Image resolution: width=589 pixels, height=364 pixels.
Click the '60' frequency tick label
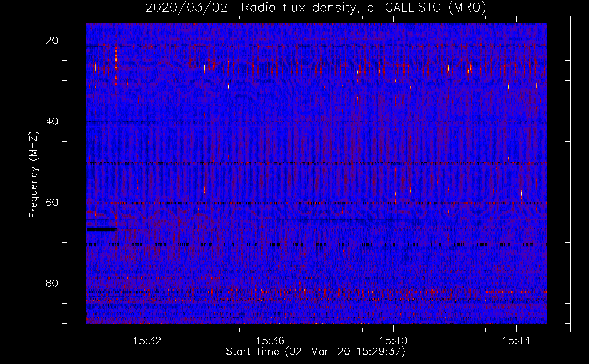[x=52, y=202]
